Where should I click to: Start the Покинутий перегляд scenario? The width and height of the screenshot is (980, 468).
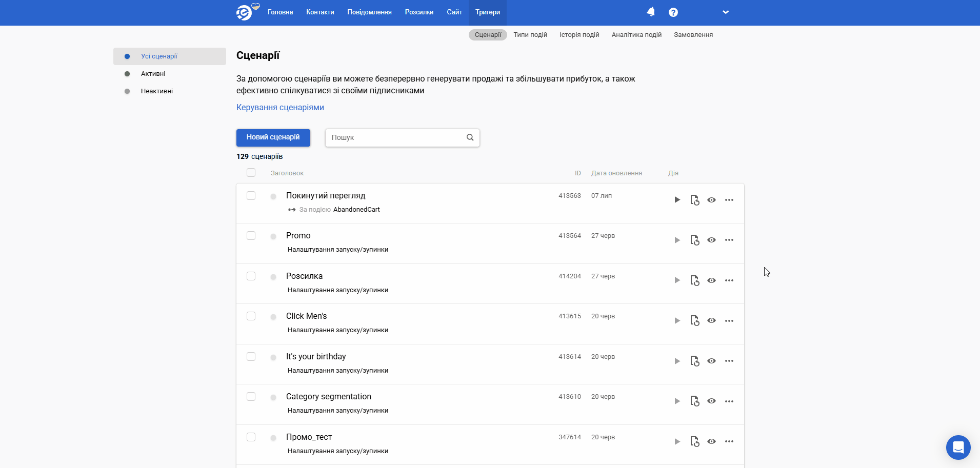point(677,200)
